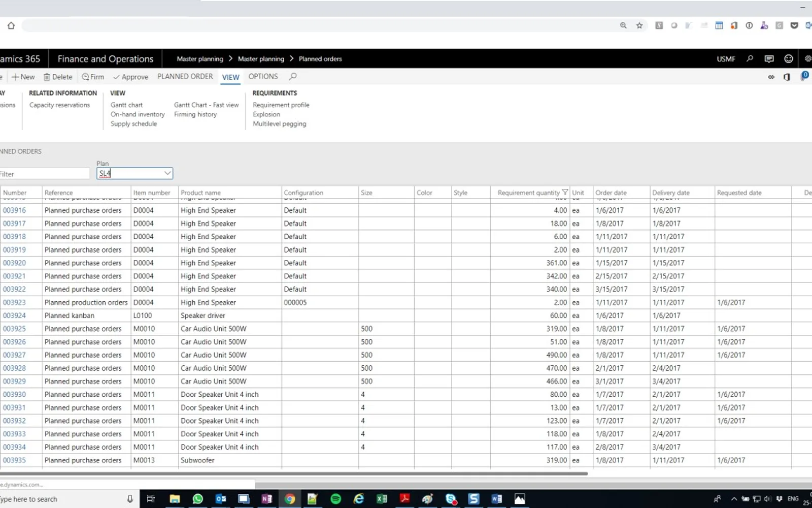Launch Excel from the taskbar

382,499
